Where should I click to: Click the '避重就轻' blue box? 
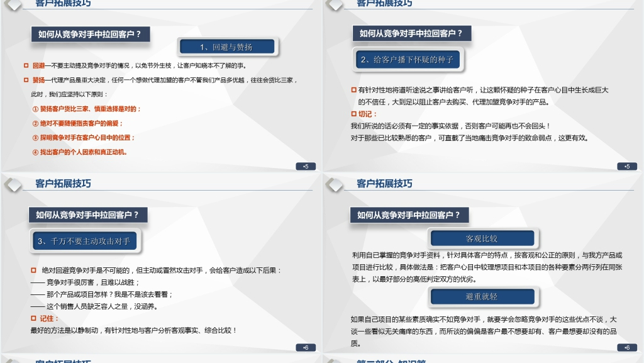[482, 296]
